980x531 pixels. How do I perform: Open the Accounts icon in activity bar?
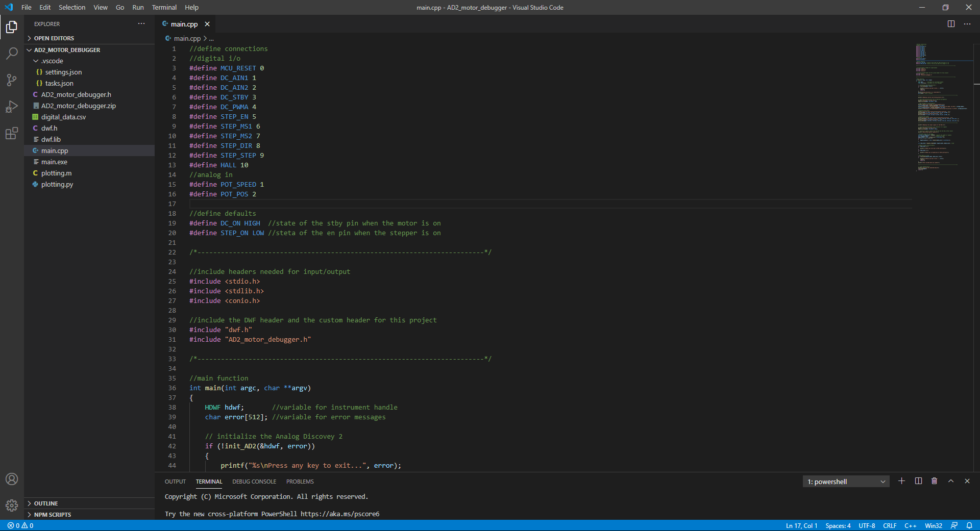(12, 479)
